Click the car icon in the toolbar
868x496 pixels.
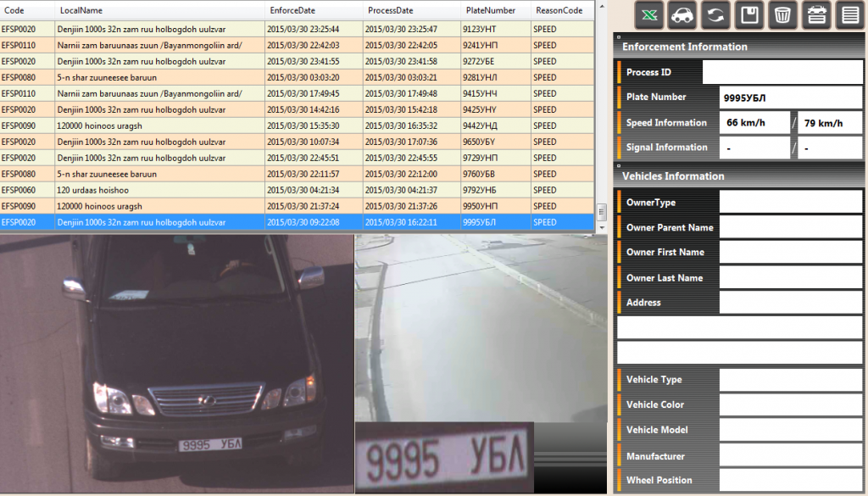pyautogui.click(x=682, y=15)
